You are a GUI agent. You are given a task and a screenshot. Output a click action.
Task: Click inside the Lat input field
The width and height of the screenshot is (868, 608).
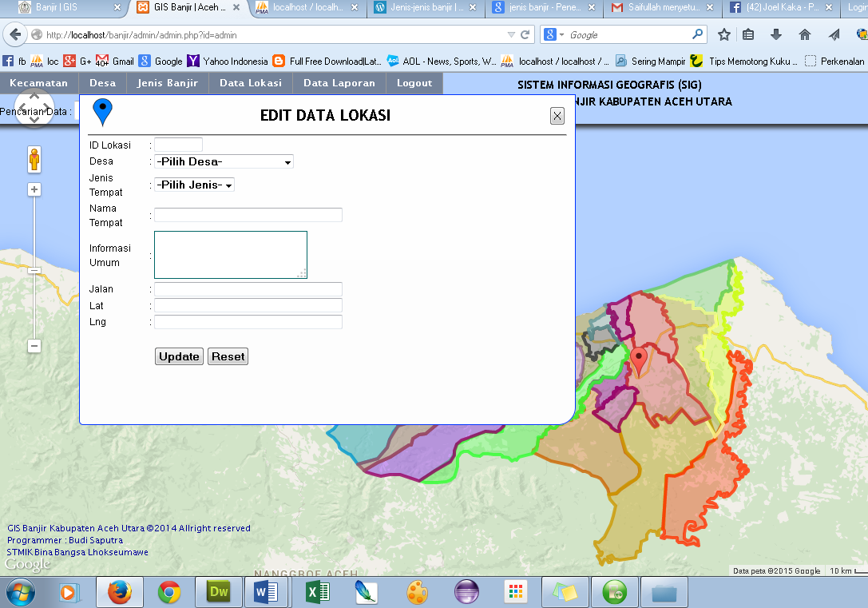click(x=248, y=305)
